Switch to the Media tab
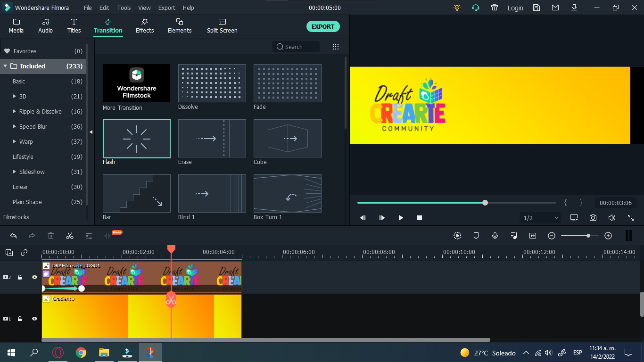Screen dimensions: 644x362 pyautogui.click(x=16, y=26)
